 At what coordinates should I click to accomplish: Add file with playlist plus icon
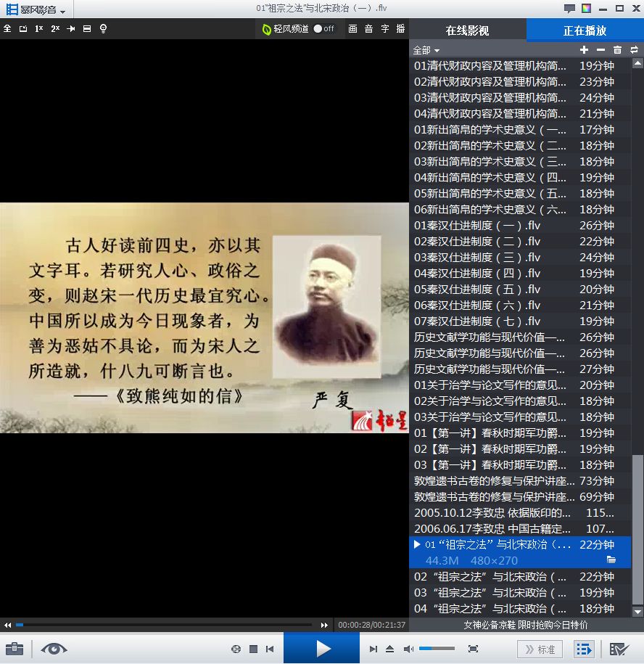click(584, 50)
